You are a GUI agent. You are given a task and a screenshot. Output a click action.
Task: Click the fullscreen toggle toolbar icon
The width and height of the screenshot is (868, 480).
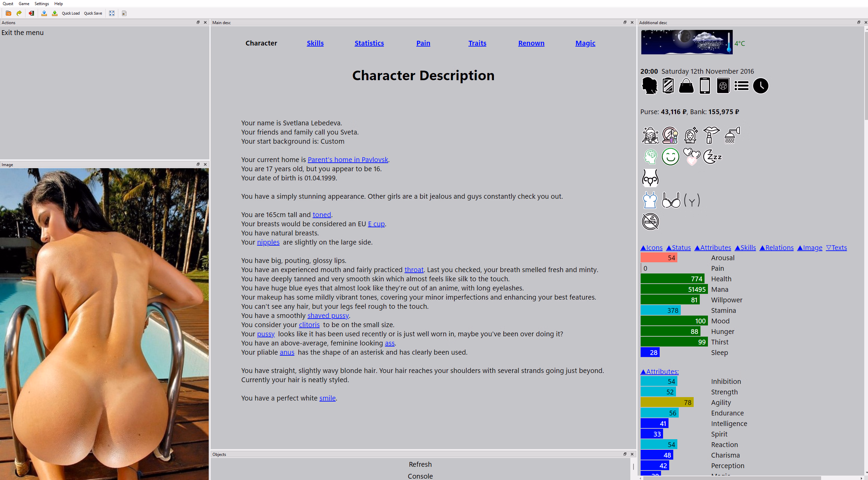click(x=112, y=13)
